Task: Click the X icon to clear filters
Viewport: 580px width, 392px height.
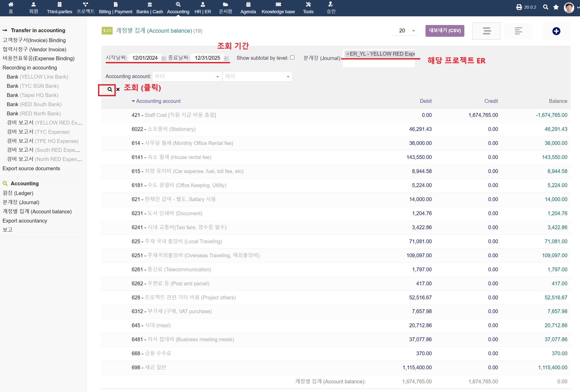Action: [118, 89]
